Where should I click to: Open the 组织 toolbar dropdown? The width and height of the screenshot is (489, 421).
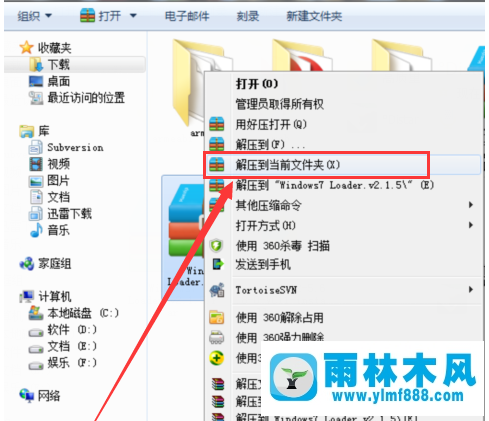click(x=35, y=16)
